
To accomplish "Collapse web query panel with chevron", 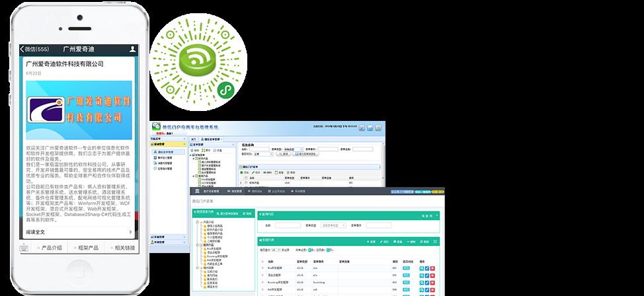I will click(x=438, y=215).
